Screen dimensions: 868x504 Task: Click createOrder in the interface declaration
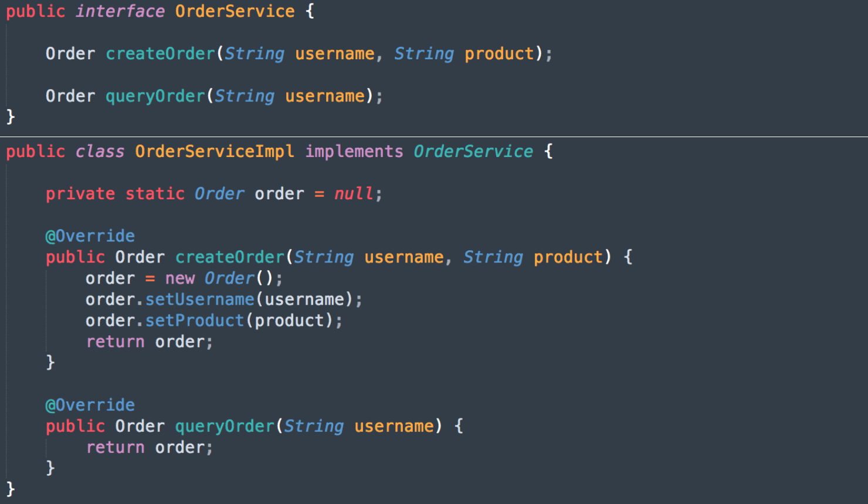[x=160, y=54]
